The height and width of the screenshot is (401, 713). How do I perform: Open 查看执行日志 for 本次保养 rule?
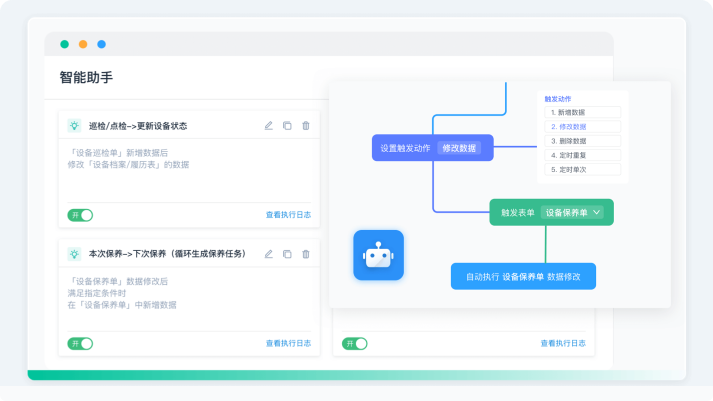288,343
